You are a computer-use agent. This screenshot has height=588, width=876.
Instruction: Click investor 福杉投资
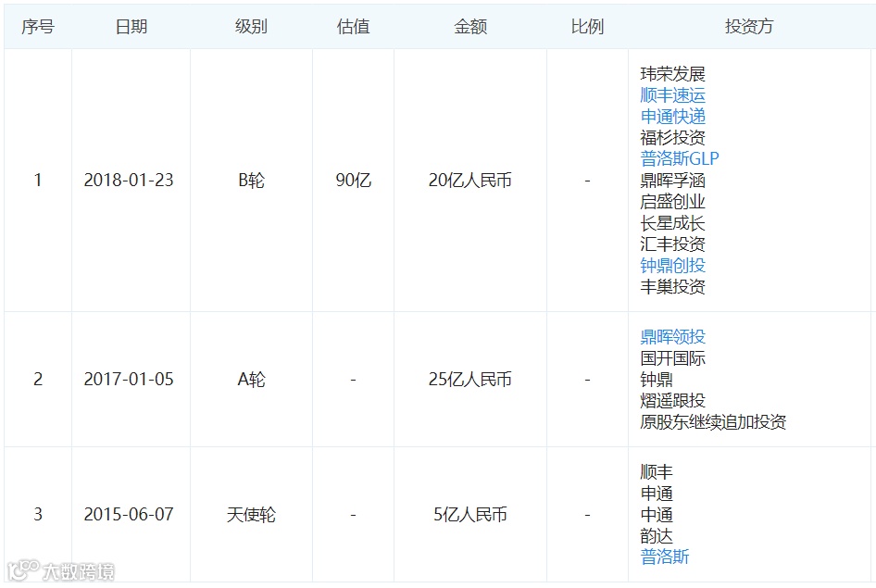click(x=672, y=137)
